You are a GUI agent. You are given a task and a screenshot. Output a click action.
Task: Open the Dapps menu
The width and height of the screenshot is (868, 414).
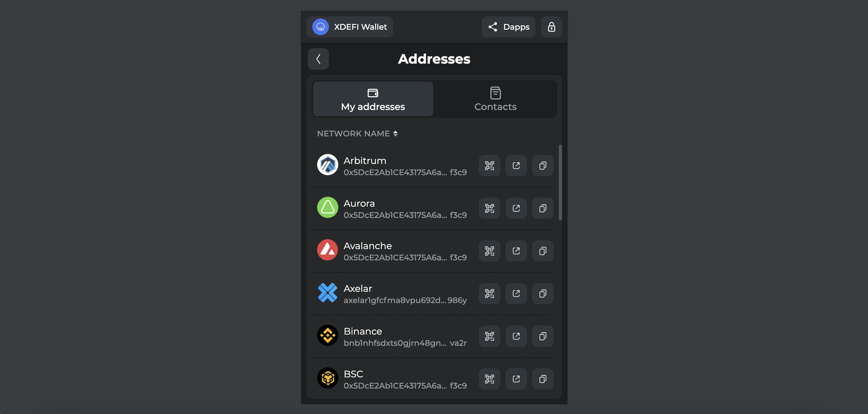508,27
